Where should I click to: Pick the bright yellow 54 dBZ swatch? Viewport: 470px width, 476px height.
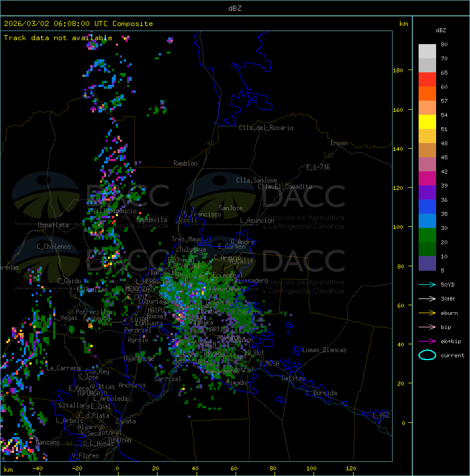pyautogui.click(x=427, y=122)
